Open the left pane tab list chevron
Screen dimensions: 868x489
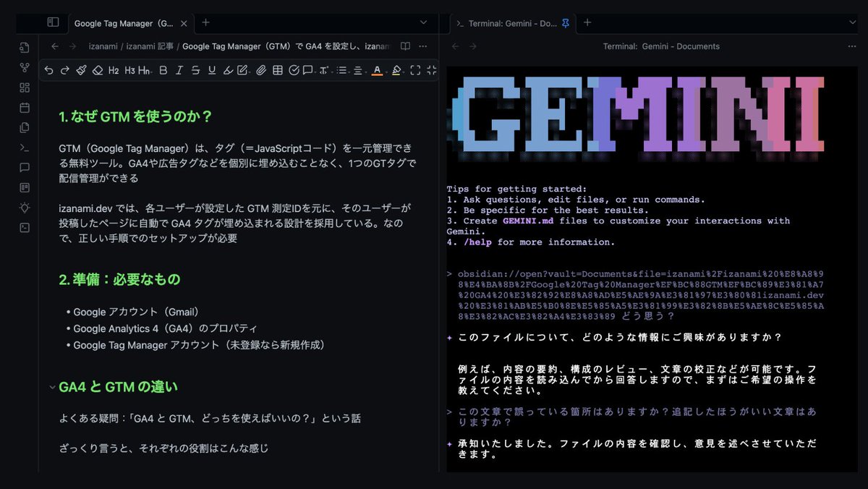(425, 22)
